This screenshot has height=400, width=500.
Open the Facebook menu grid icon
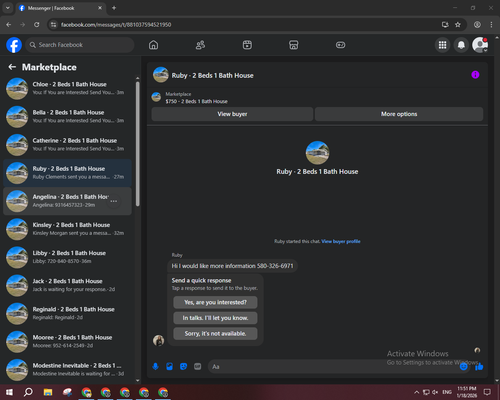click(442, 45)
